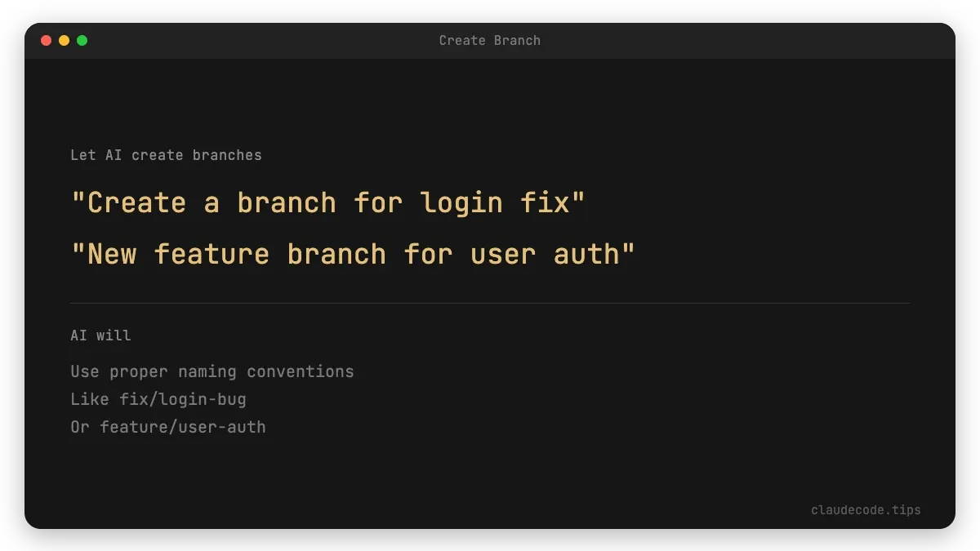Click the Create Branch title bar text
980x551 pixels.
(490, 40)
